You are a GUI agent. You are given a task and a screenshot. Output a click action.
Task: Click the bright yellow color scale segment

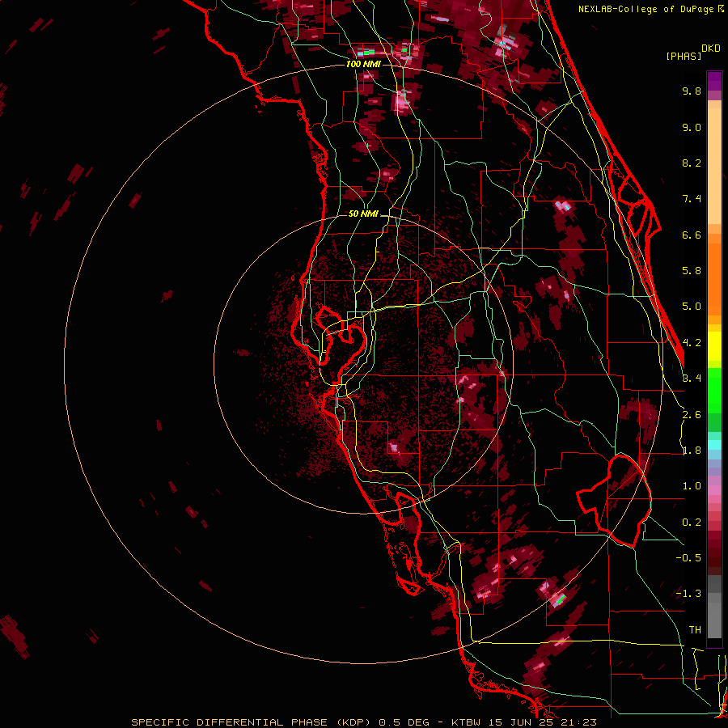[714, 346]
